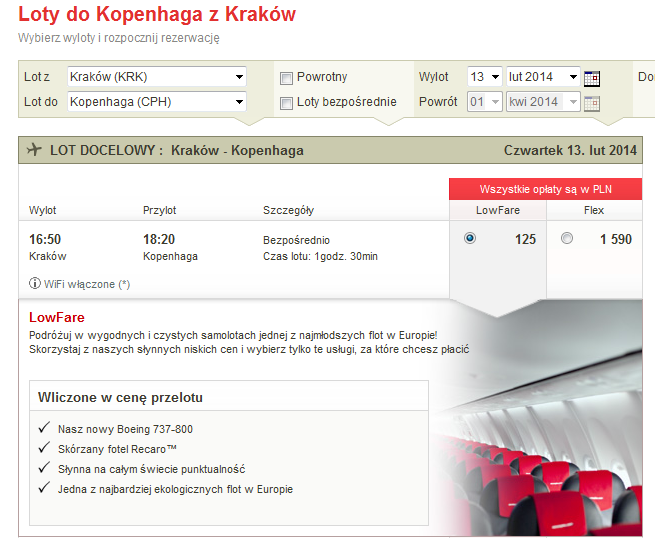Click the 18:20 arrival time
The height and width of the screenshot is (538, 655).
159,239
